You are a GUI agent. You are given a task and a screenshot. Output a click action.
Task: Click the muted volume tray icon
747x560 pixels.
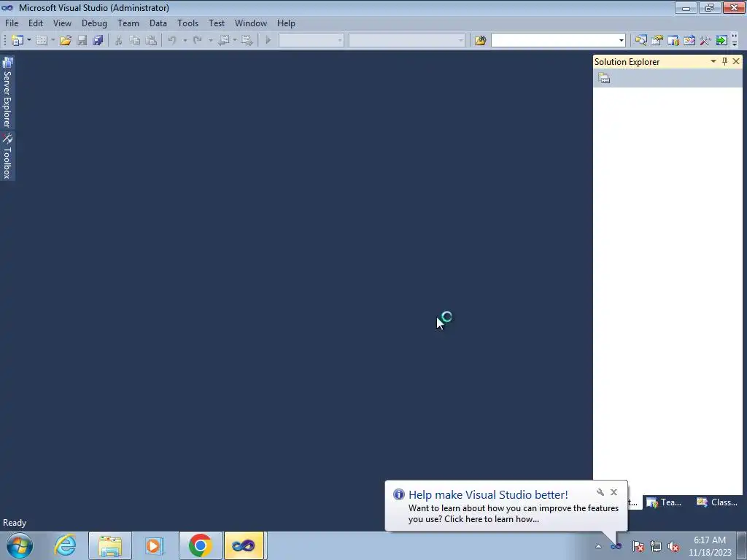point(673,547)
